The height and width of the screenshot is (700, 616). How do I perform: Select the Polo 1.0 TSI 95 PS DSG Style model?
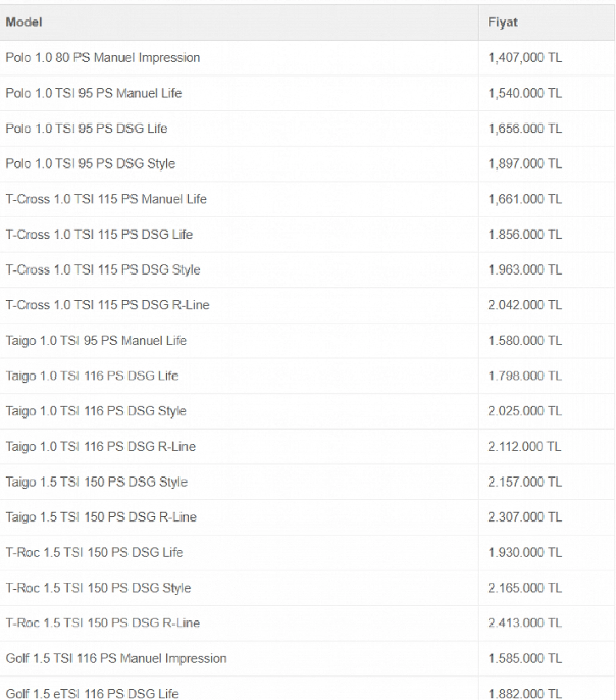coord(90,164)
